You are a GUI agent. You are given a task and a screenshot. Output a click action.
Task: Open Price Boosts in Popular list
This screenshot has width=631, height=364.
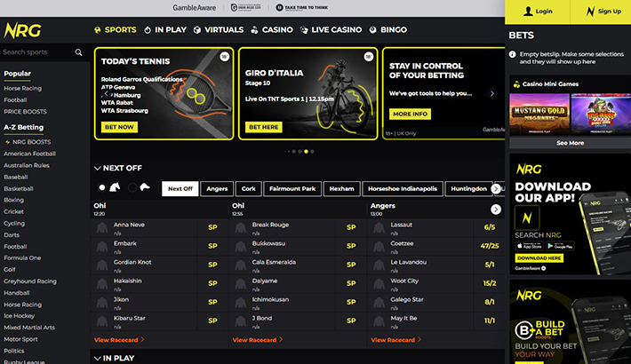coord(26,112)
